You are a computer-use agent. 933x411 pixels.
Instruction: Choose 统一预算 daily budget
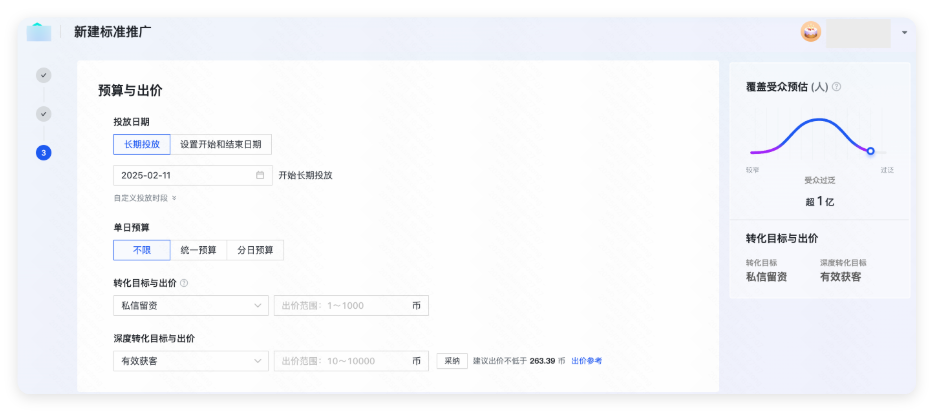(x=198, y=250)
